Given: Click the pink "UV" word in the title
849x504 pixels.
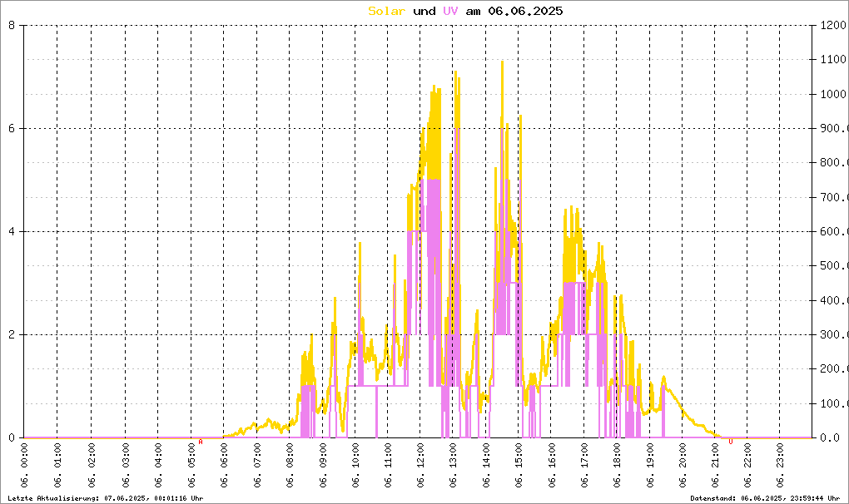Looking at the screenshot, I should (450, 11).
